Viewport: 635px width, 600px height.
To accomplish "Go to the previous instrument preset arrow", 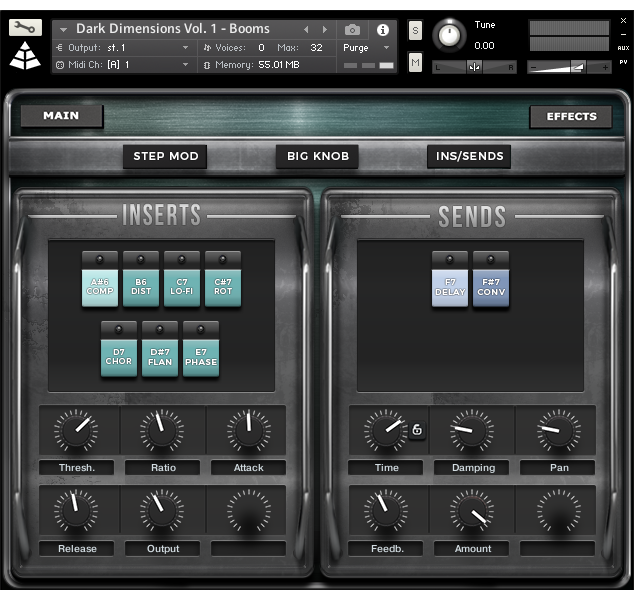I will [306, 30].
